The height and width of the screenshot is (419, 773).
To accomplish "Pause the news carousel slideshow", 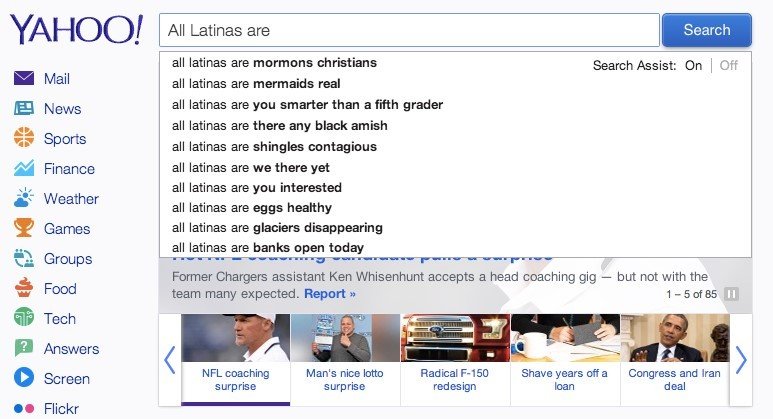I will point(731,294).
